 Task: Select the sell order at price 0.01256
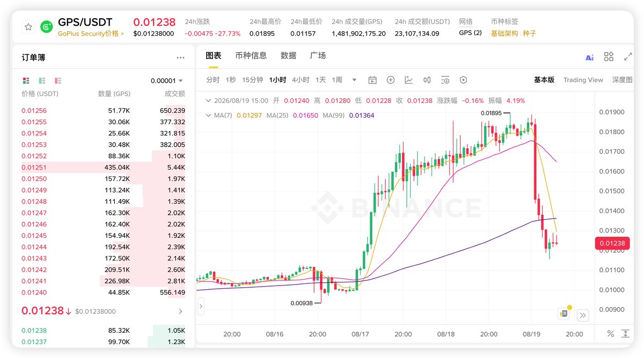[x=103, y=111]
